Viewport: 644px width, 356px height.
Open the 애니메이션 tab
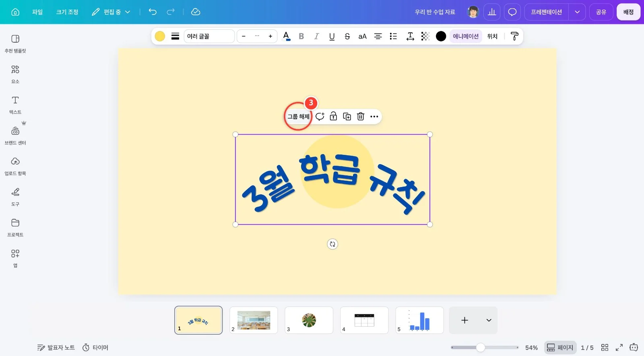click(x=466, y=36)
